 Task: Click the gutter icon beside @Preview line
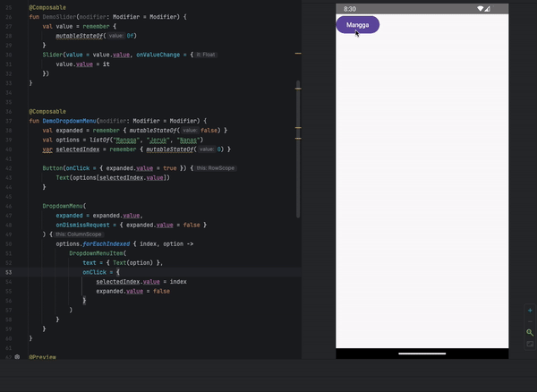[x=19, y=357]
